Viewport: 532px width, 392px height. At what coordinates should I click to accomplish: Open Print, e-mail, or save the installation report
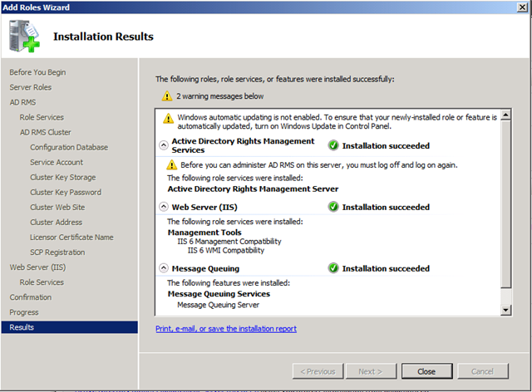[226, 329]
